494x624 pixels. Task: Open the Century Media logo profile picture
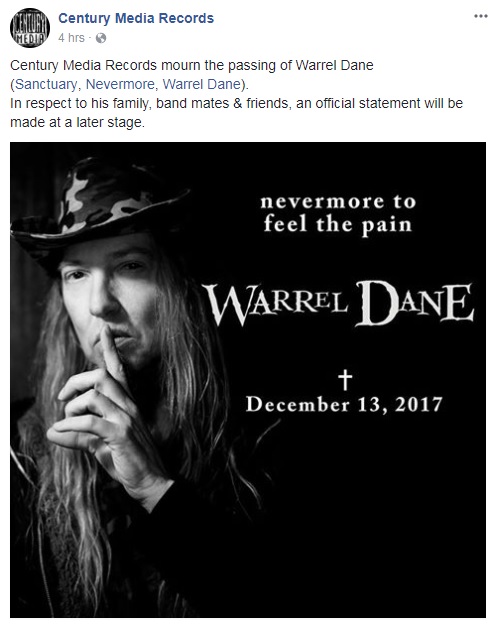30,28
